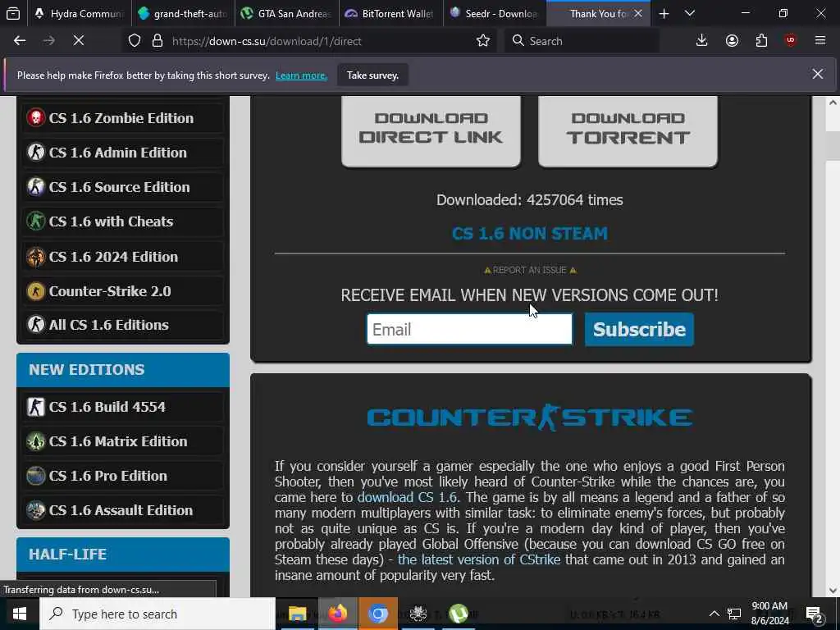This screenshot has width=840, height=630.
Task: Open uTorrent from the taskbar
Action: 458,614
